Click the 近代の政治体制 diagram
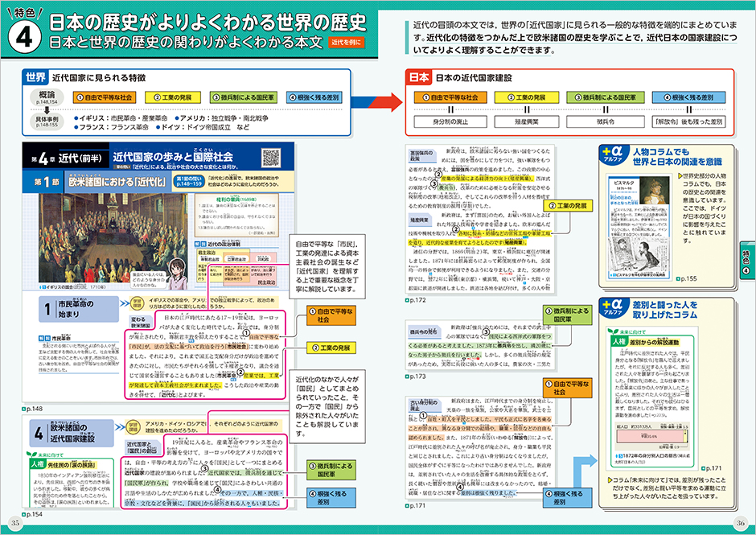This screenshot has height=535, width=756. tap(236, 268)
